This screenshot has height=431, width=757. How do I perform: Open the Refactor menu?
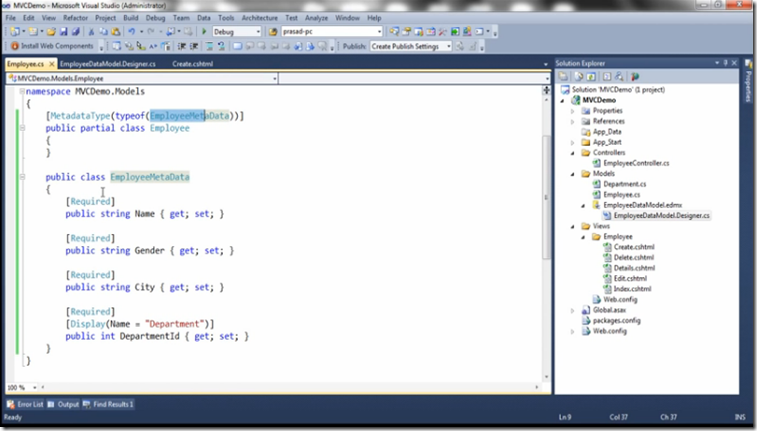point(75,18)
